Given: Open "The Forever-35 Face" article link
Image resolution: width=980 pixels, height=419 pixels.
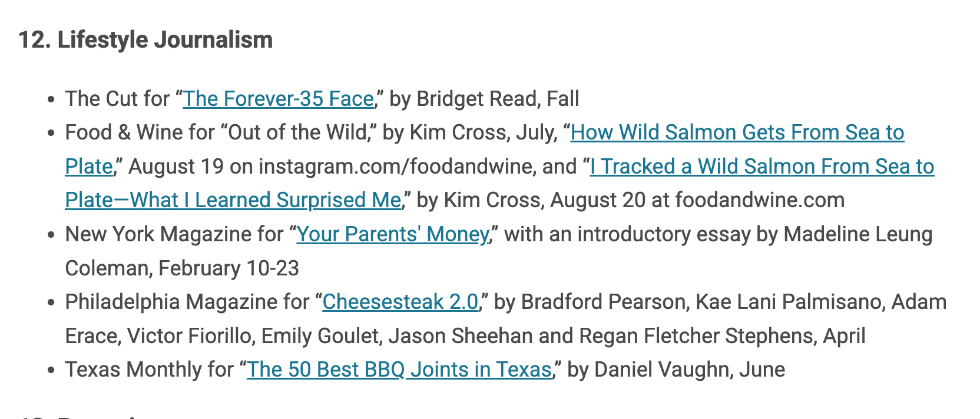Looking at the screenshot, I should 278,99.
